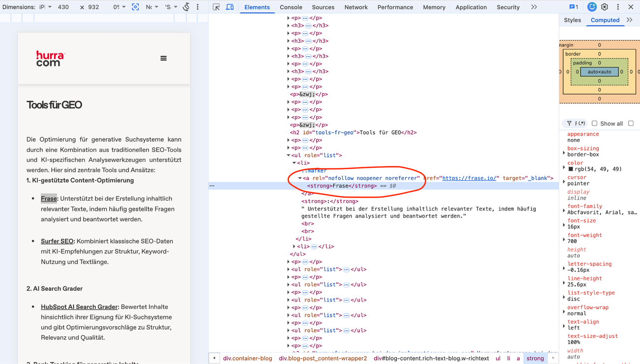This screenshot has height=364, width=640.
Task: Enable the Show all checkbox
Action: click(595, 123)
